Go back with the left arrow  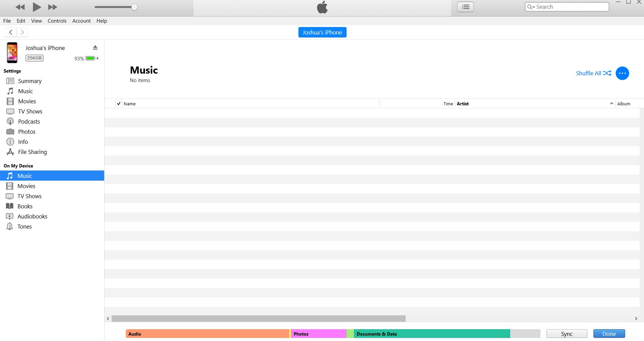pyautogui.click(x=11, y=32)
